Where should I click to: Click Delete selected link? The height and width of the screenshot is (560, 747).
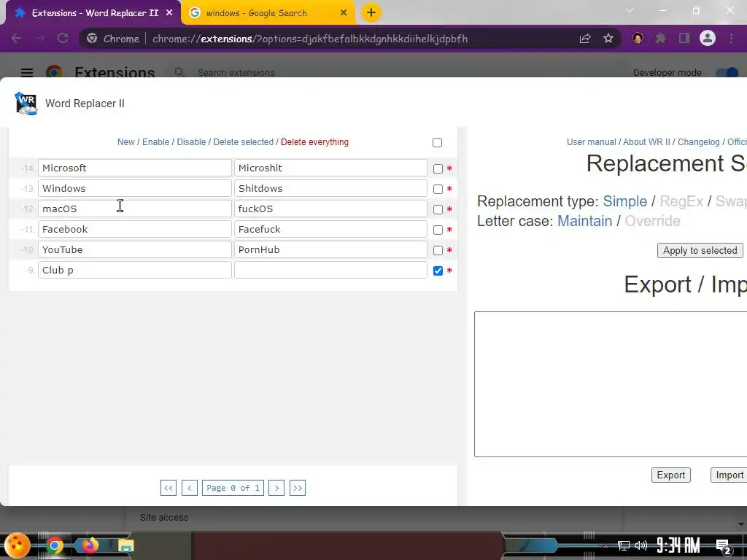click(x=244, y=142)
